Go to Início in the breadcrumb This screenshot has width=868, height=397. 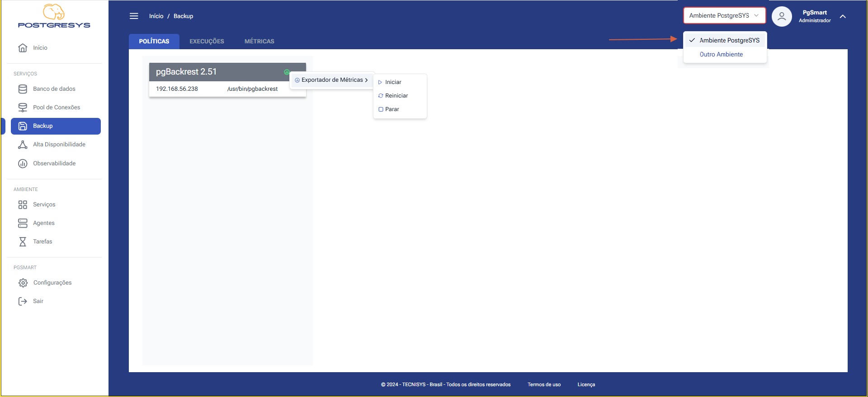pyautogui.click(x=156, y=16)
